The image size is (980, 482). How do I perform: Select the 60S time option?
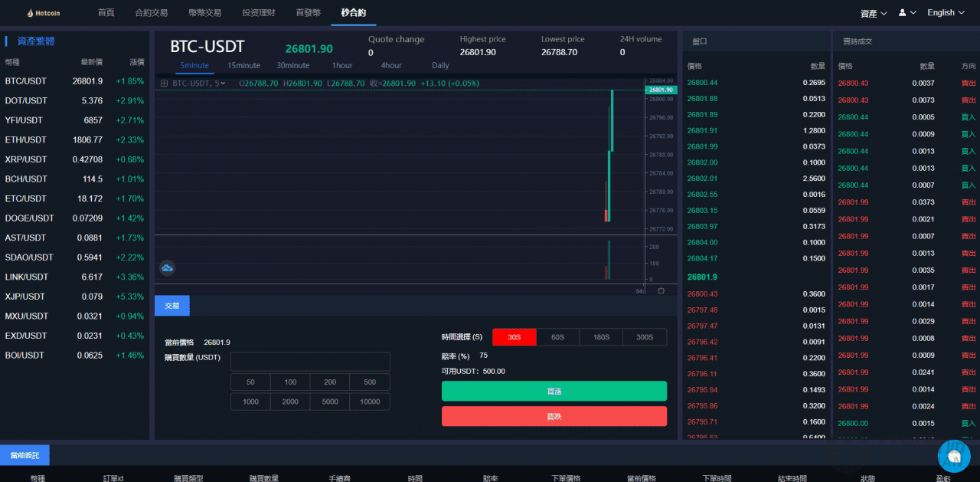click(x=557, y=336)
